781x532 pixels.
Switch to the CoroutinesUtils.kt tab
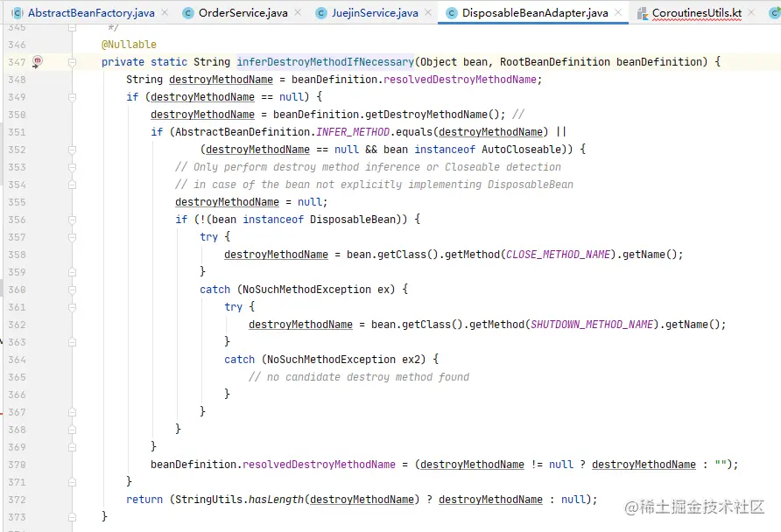tap(697, 13)
